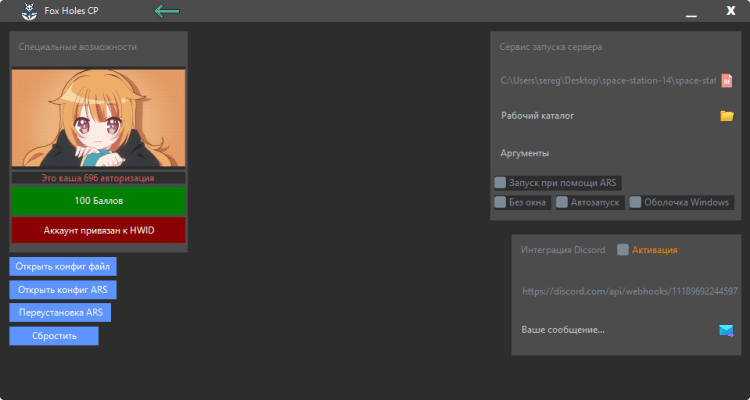This screenshot has width=750, height=400.
Task: Check the 'Автозапуск' option
Action: pyautogui.click(x=563, y=202)
